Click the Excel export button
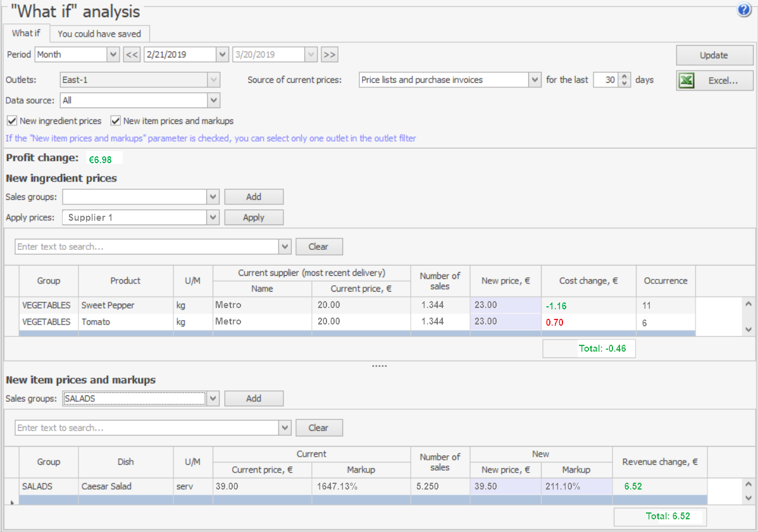 pyautogui.click(x=714, y=80)
